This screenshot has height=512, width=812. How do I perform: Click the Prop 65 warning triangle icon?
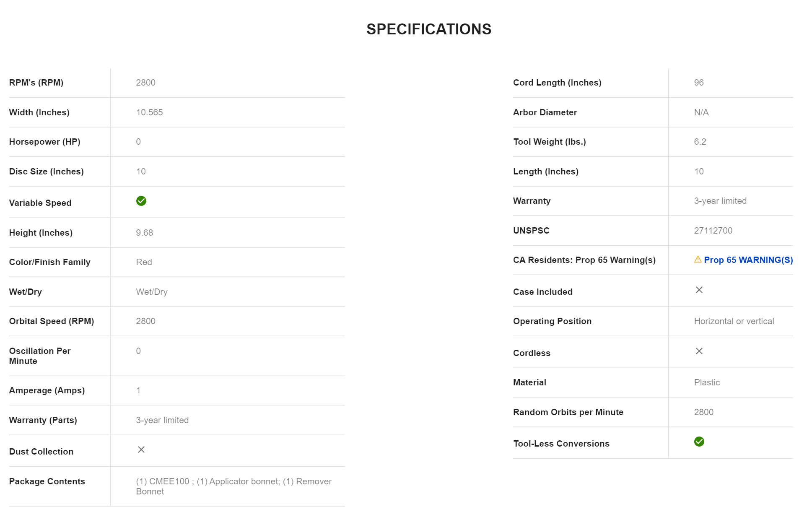[698, 260]
